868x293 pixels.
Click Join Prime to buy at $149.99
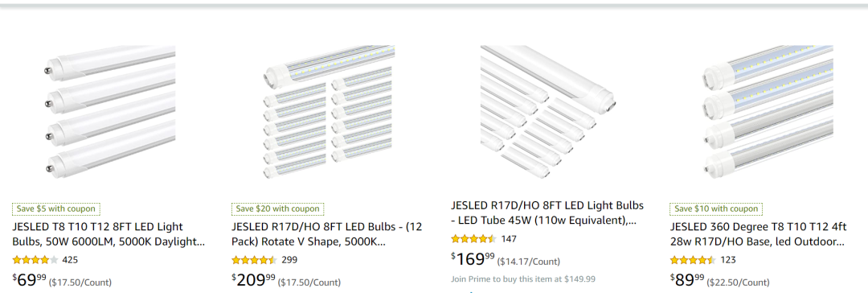[523, 279]
